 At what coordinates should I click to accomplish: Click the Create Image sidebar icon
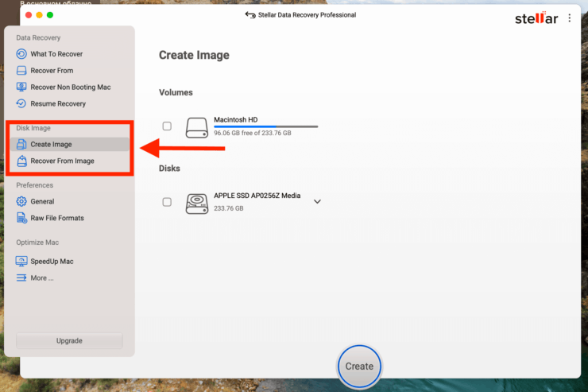tap(21, 145)
